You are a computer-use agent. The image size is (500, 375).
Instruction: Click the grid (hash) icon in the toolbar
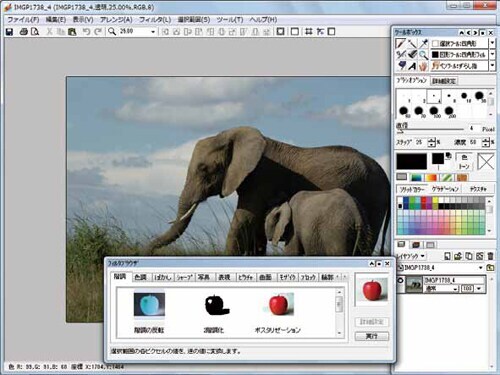309,32
